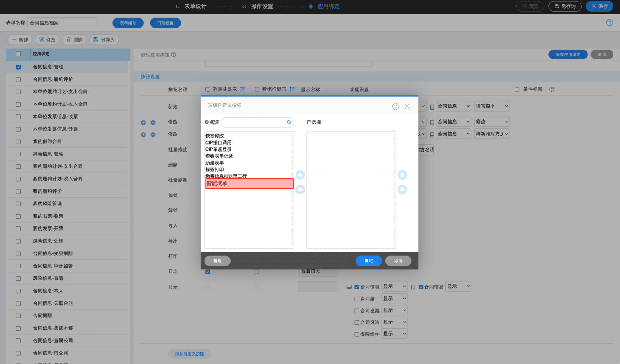Image resolution: width=620 pixels, height=364 pixels.
Task: Select 智能填单 in the data source list
Action: click(249, 184)
